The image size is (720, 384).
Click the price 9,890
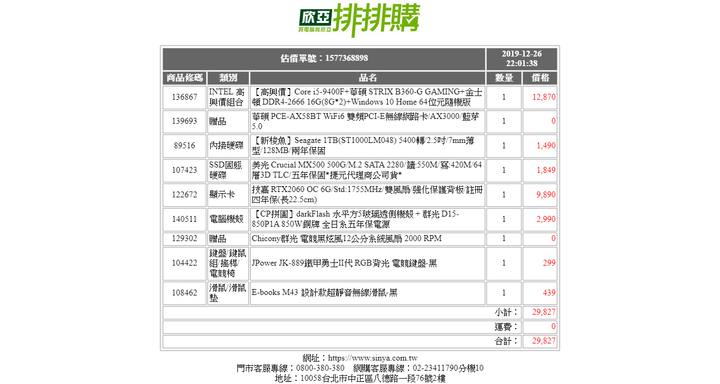pos(546,195)
